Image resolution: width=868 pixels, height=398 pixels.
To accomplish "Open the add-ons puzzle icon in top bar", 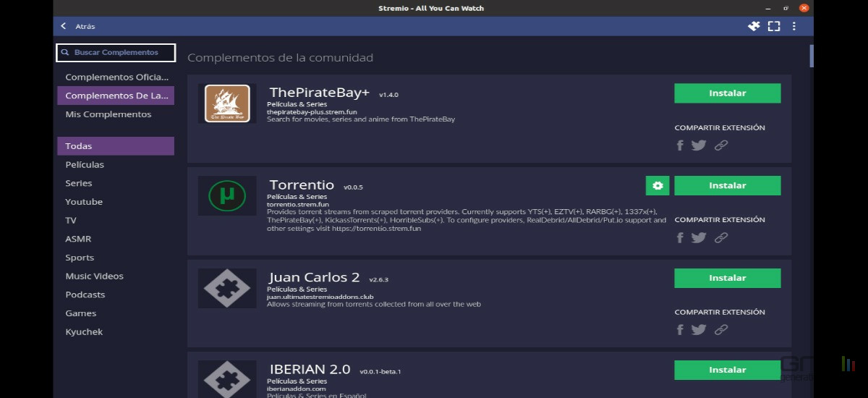I will (754, 26).
